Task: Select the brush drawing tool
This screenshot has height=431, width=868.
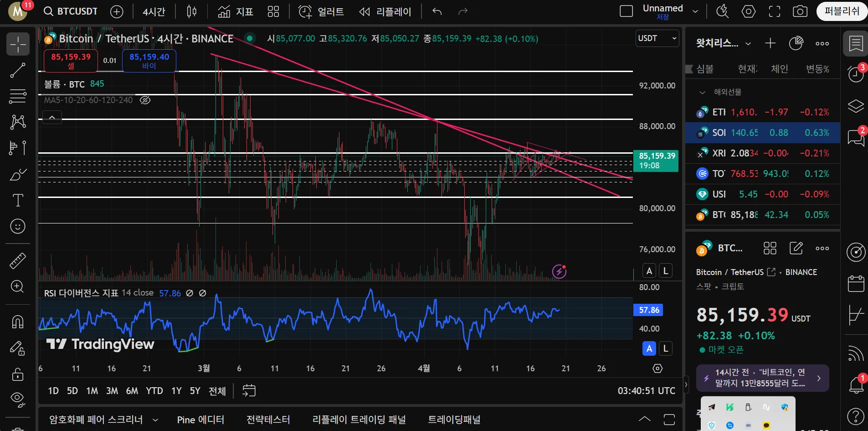Action: [18, 175]
